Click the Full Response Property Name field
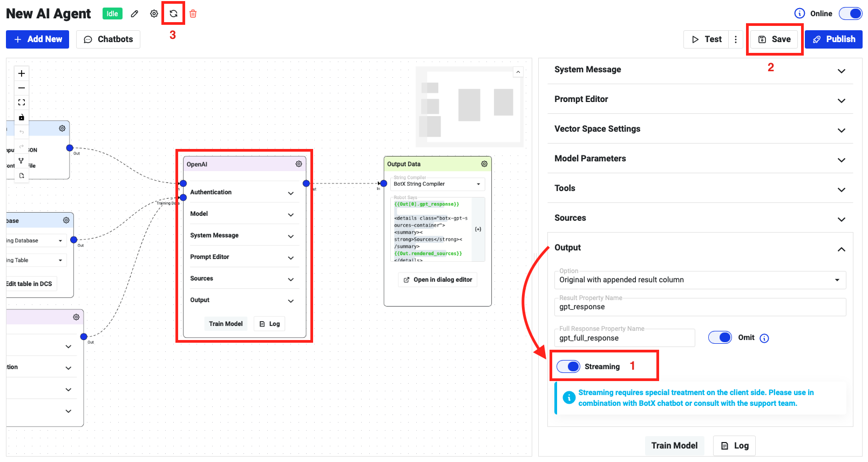The height and width of the screenshot is (462, 868). click(x=625, y=338)
